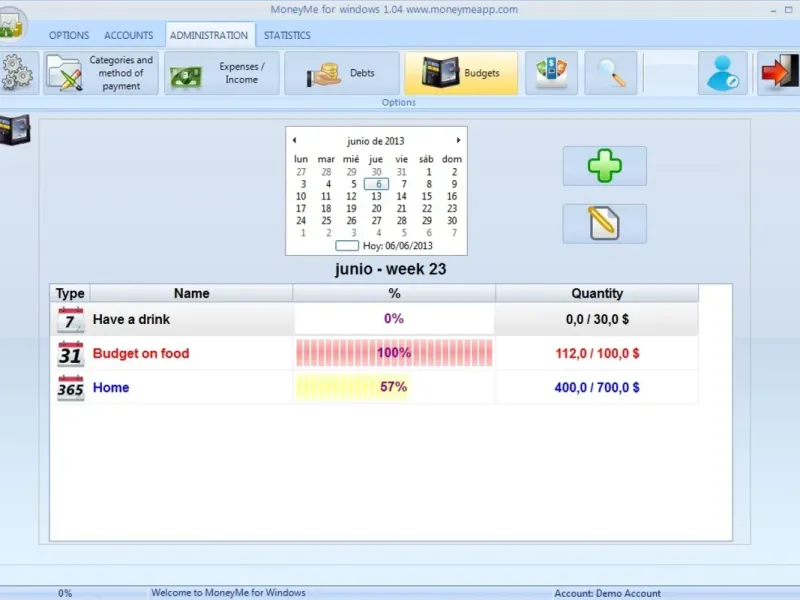Go to next month in calendar

(x=458, y=140)
